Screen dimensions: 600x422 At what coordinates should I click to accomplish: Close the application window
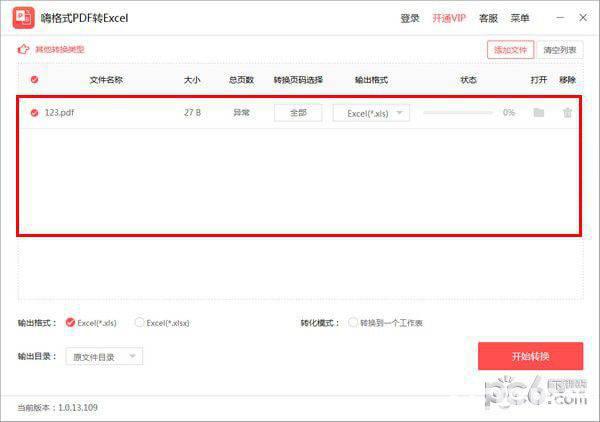583,18
